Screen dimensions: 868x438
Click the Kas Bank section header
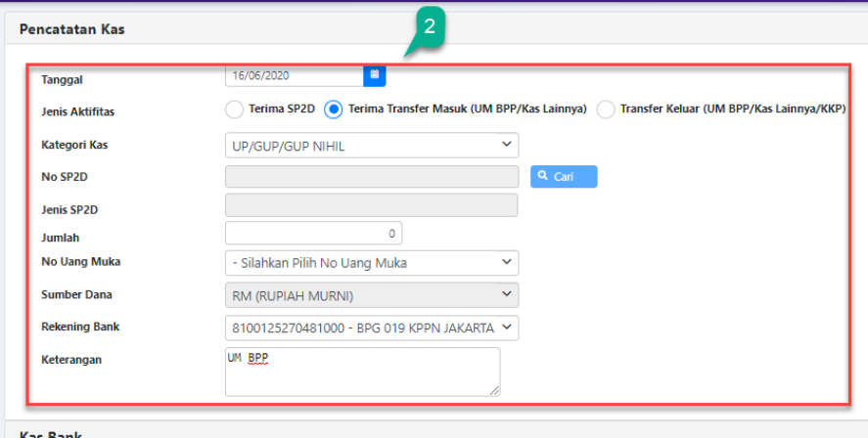[x=51, y=434]
